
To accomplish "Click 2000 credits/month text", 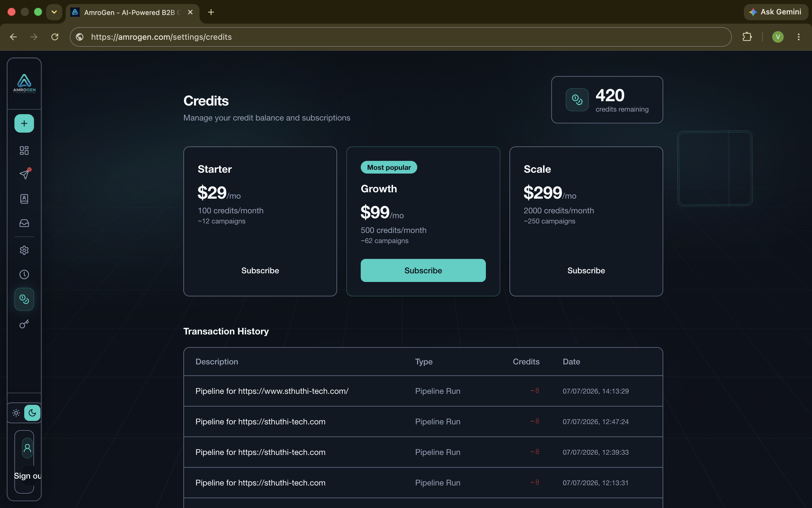I will tap(558, 211).
